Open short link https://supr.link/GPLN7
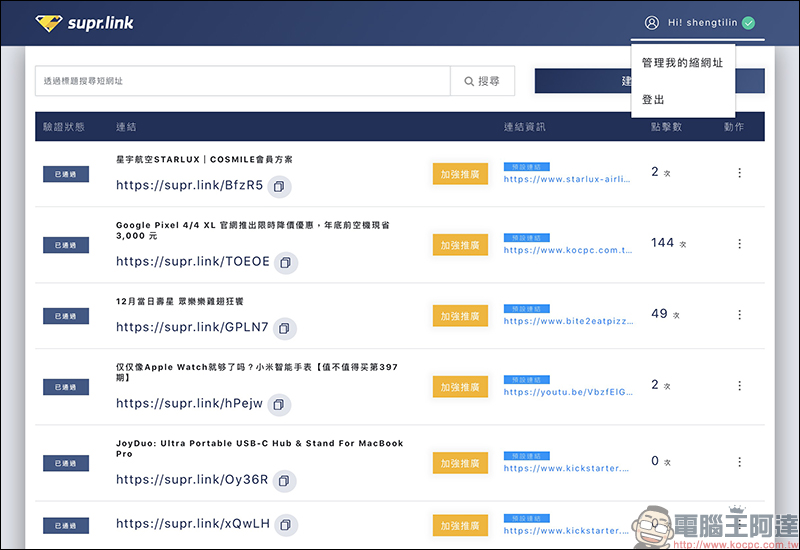The image size is (800, 550). (192, 327)
